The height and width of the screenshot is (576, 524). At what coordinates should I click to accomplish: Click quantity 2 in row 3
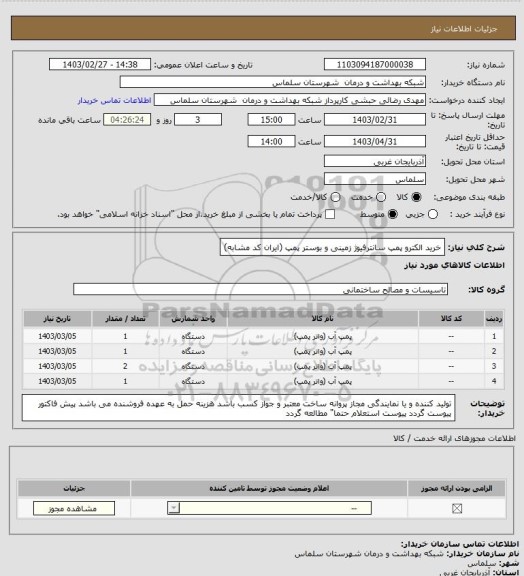click(125, 366)
